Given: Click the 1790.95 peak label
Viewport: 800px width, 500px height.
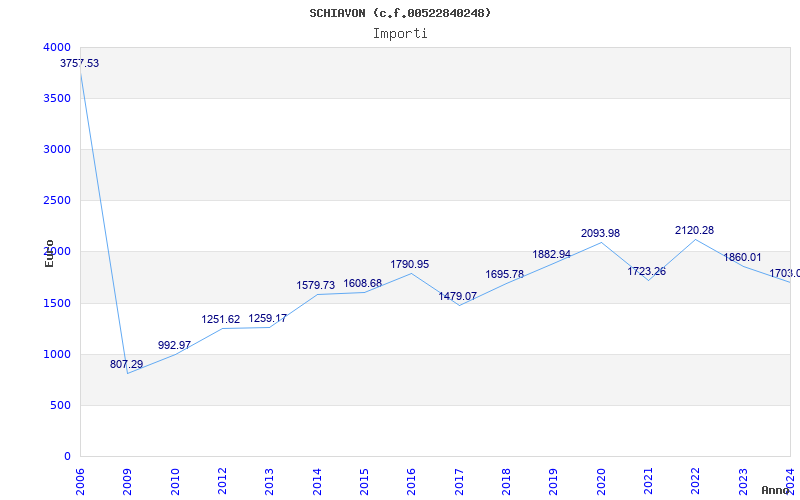Looking at the screenshot, I should (x=410, y=264).
